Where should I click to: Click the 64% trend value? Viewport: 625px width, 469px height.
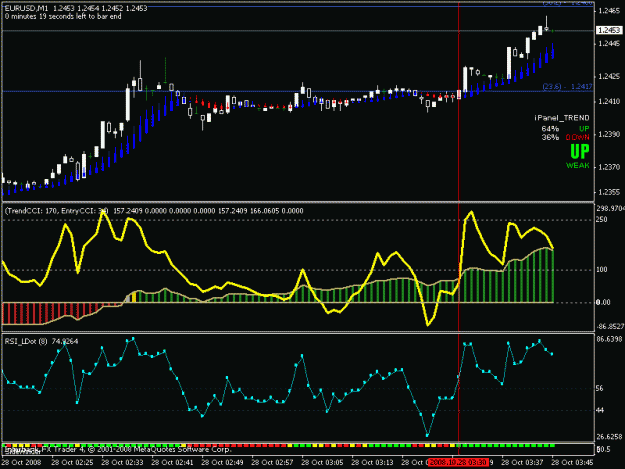pos(550,129)
